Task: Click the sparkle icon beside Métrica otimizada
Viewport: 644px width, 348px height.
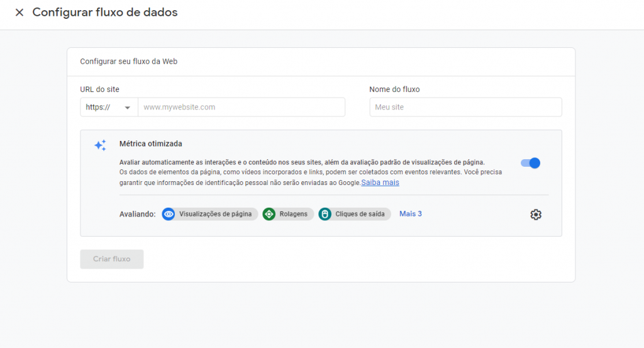Action: [100, 145]
